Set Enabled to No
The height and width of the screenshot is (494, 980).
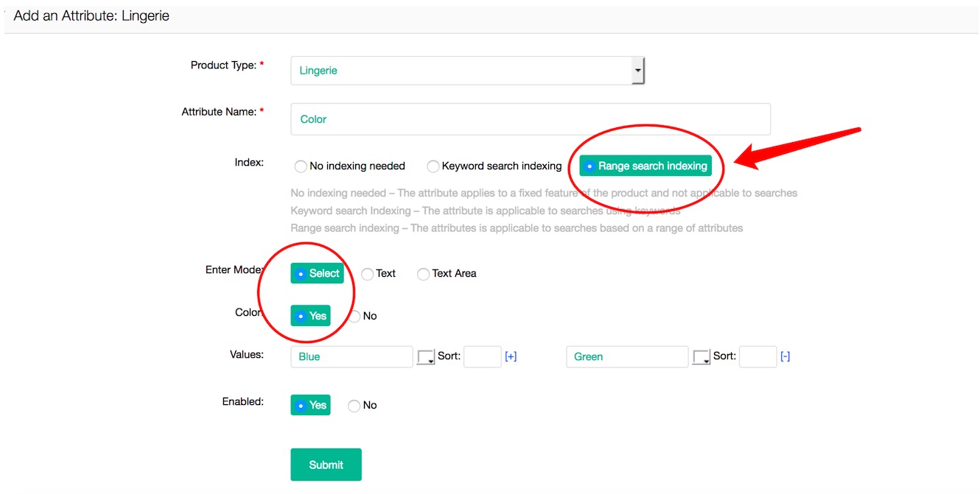point(354,406)
